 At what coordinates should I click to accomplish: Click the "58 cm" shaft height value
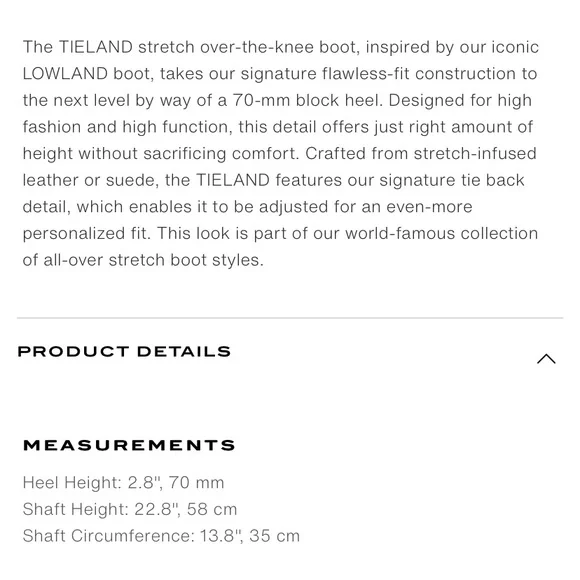coord(212,509)
